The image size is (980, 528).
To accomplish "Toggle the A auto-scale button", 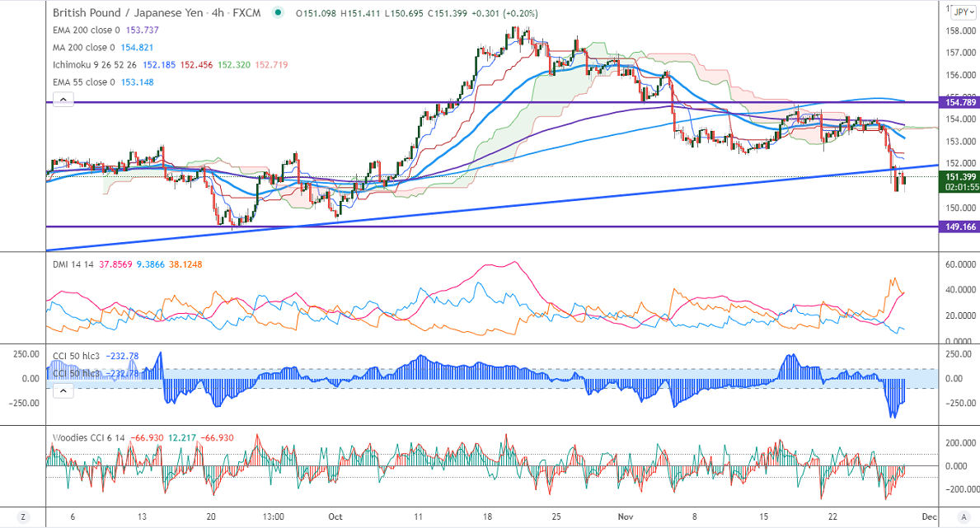I will coord(964,516).
